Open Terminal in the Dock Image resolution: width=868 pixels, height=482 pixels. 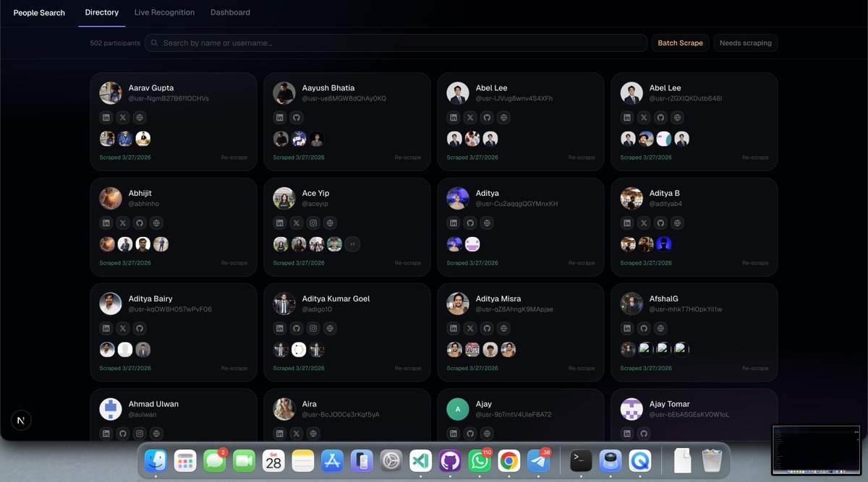coord(582,460)
